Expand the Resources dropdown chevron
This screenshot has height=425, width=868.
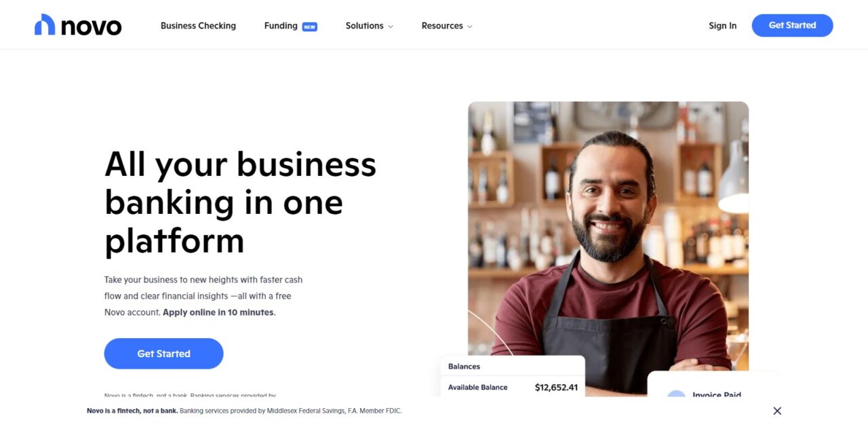pyautogui.click(x=470, y=26)
